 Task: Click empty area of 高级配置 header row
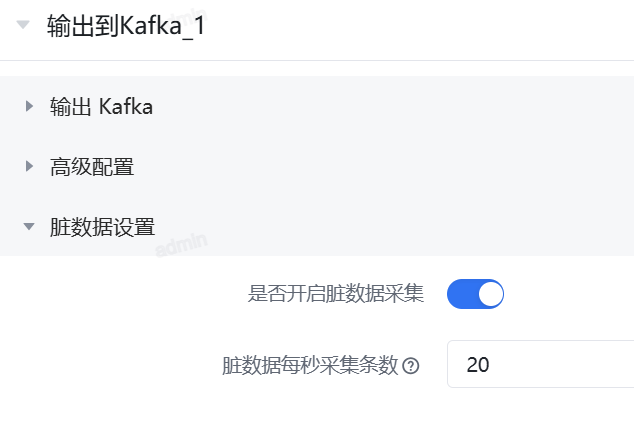click(x=400, y=167)
